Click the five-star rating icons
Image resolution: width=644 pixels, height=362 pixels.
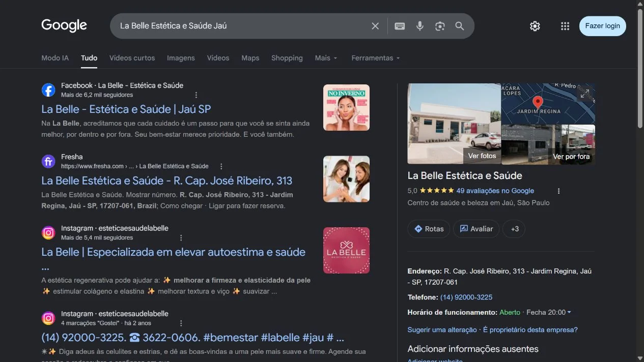(x=437, y=191)
